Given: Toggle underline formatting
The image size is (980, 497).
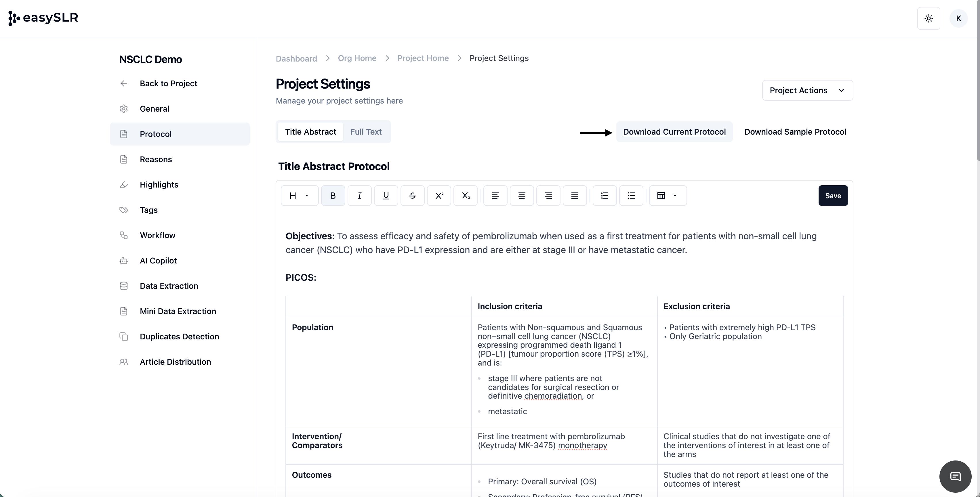Looking at the screenshot, I should (386, 196).
